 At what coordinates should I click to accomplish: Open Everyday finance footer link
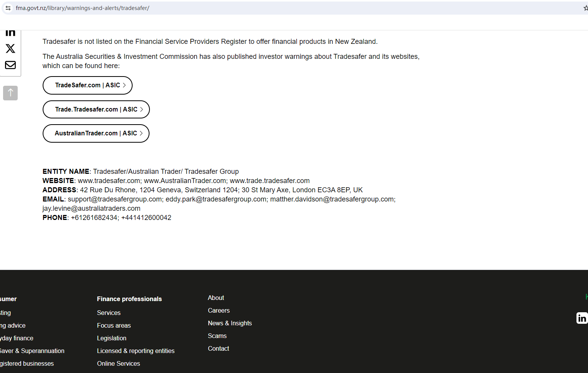[17, 338]
